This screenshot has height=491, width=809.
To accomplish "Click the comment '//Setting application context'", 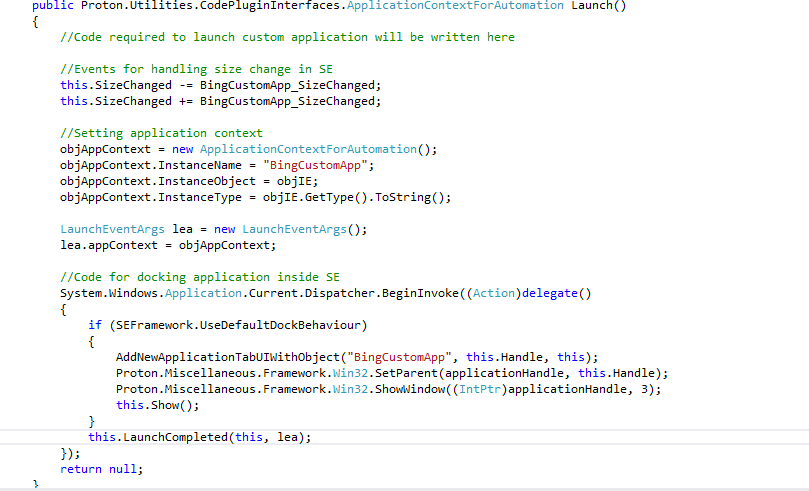I will click(161, 133).
